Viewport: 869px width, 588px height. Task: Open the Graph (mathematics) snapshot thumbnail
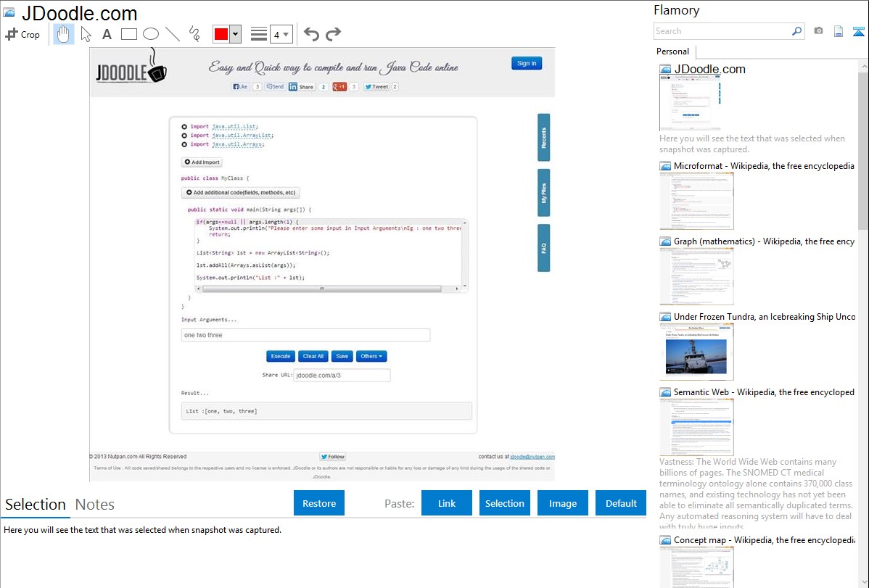point(696,276)
